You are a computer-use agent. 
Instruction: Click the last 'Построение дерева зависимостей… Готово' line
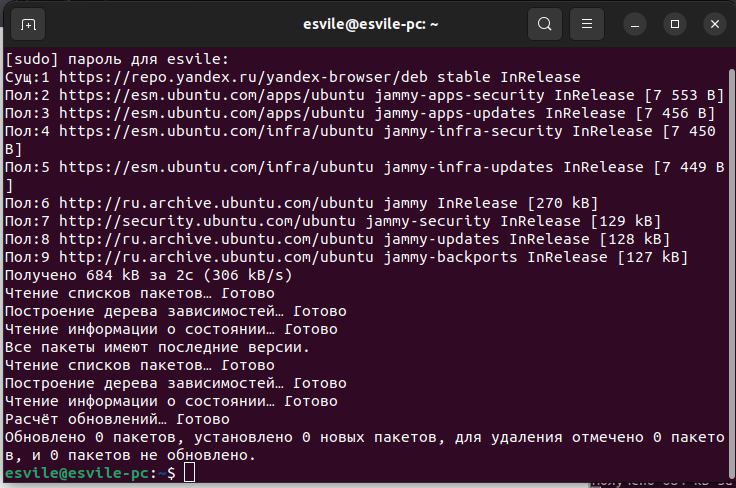click(176, 383)
